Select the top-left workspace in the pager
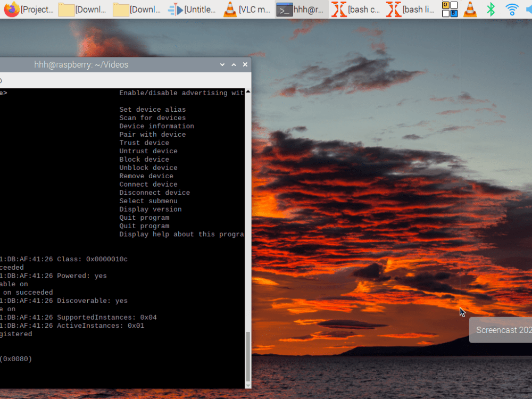This screenshot has height=399, width=532. tap(445, 5)
